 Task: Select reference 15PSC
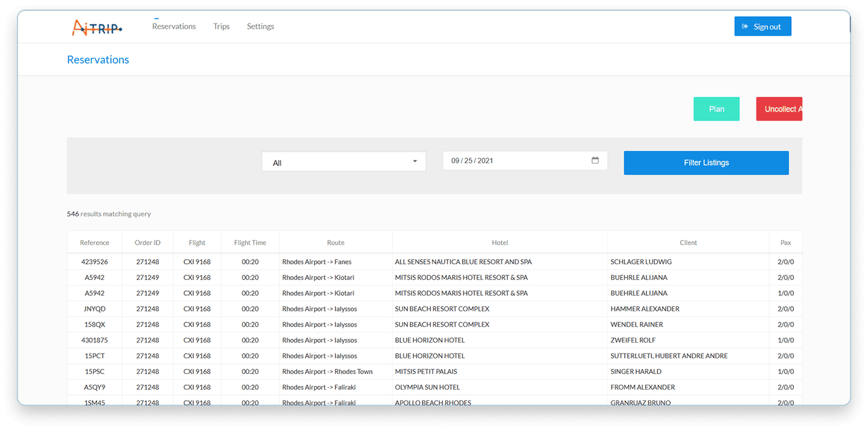[95, 372]
